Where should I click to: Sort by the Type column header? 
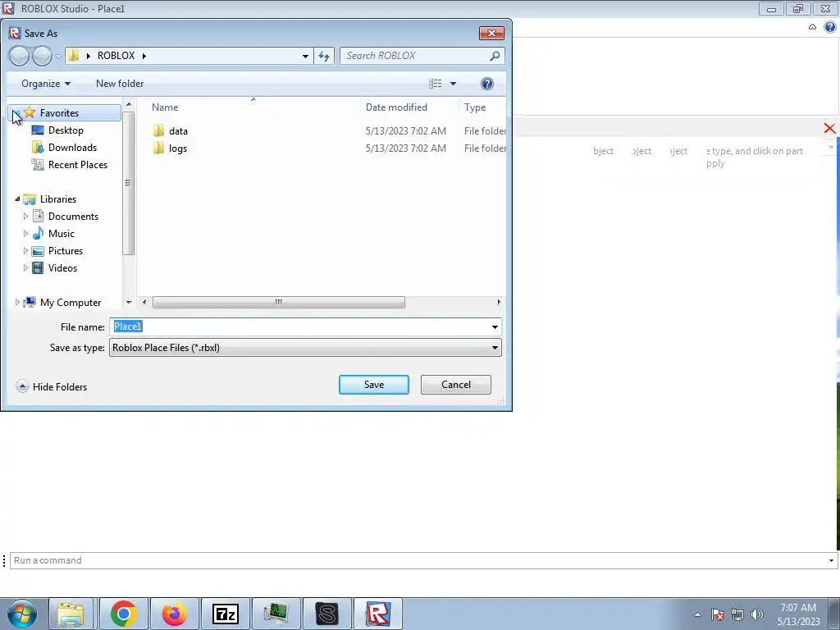click(x=482, y=107)
